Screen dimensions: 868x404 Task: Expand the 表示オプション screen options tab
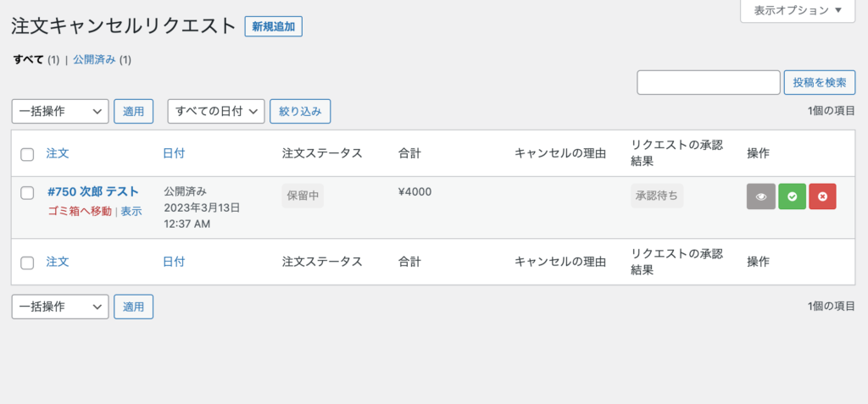[798, 10]
